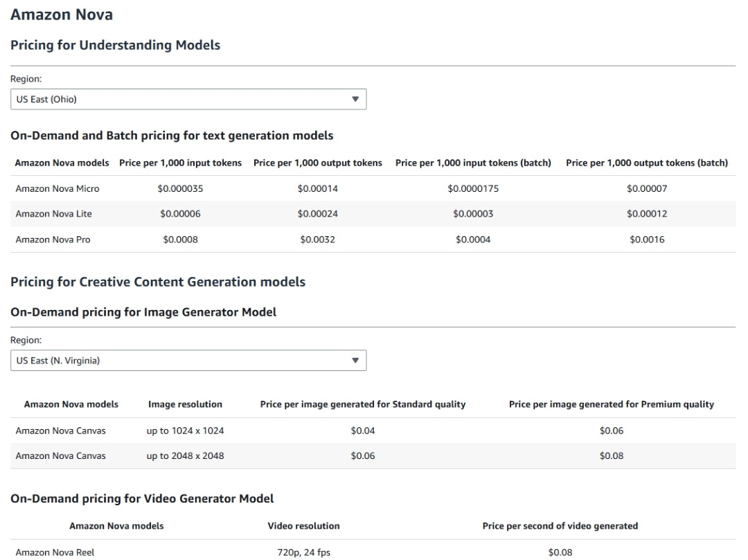
Task: Click 'On-Demand pricing for Image Generator Model' heading
Action: (x=143, y=312)
